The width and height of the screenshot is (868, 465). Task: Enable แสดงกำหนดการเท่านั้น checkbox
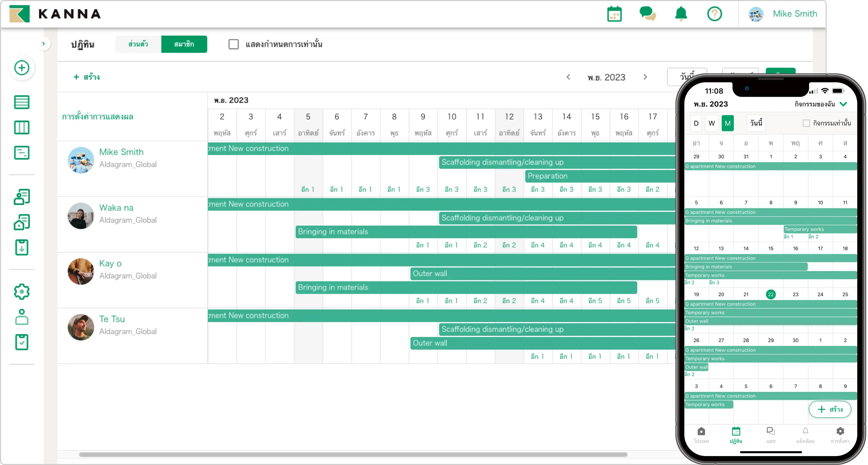234,44
